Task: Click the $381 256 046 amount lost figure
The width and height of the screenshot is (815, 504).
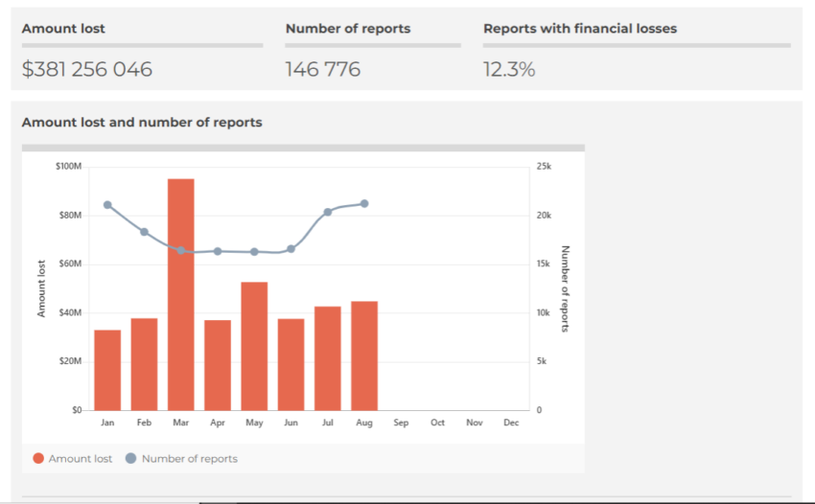Action: click(x=87, y=69)
